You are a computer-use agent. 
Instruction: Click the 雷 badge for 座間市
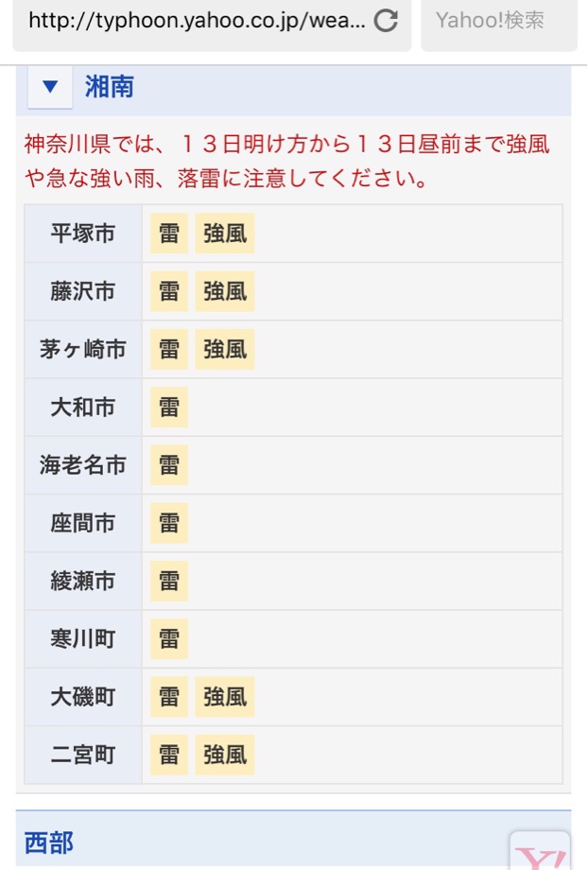coord(169,523)
